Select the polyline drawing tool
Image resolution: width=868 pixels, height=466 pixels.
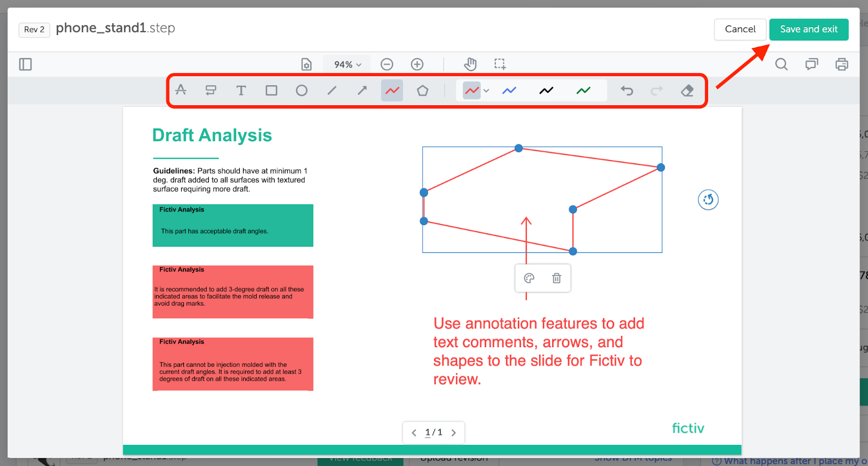(x=392, y=91)
